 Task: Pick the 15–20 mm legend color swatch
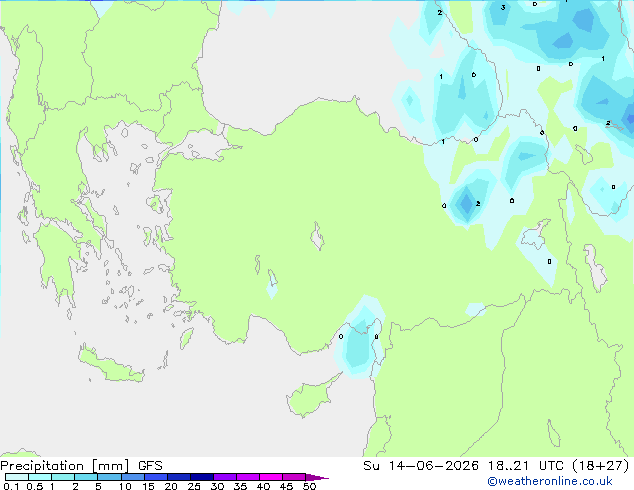(155, 477)
